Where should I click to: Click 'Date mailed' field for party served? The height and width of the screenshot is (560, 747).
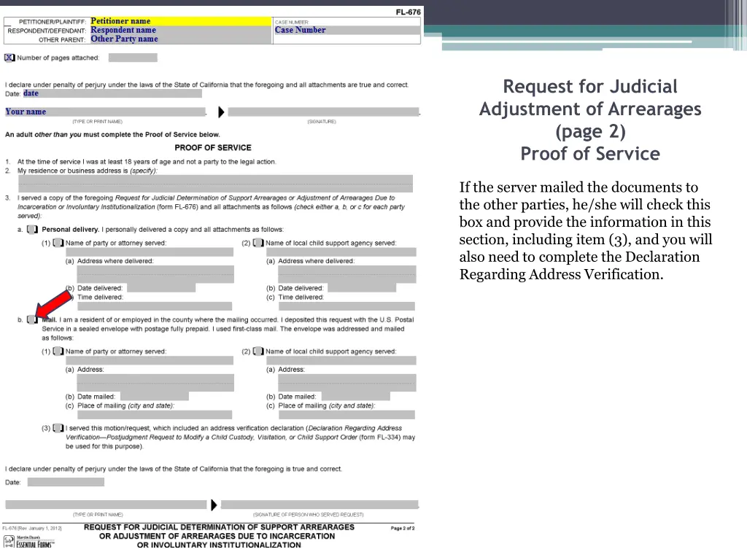tap(155, 396)
